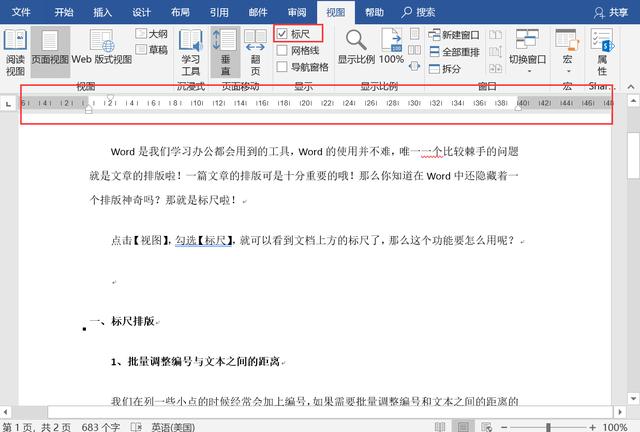Click the page count in status bar
The height and width of the screenshot is (432, 640).
coord(37,427)
